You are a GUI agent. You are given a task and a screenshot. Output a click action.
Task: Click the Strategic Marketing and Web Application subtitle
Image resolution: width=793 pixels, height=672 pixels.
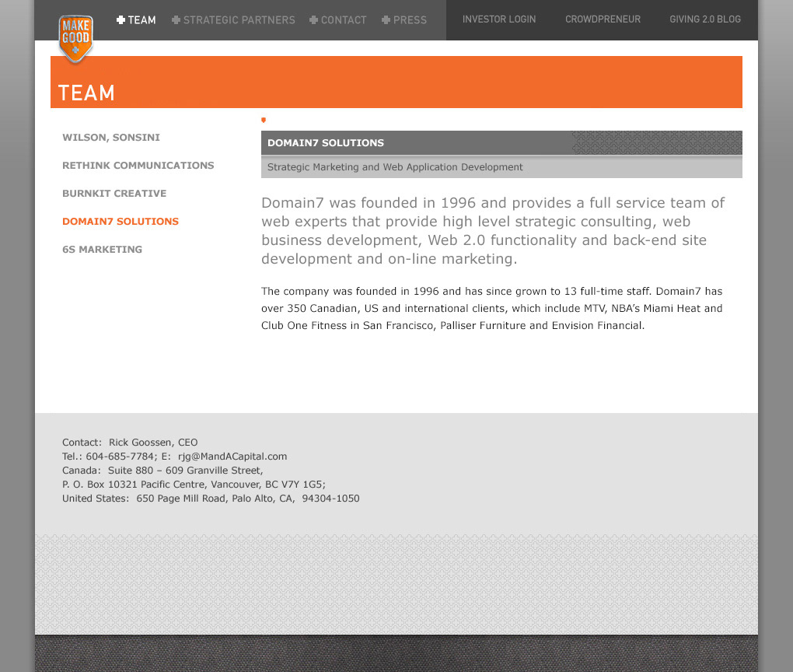coord(395,167)
